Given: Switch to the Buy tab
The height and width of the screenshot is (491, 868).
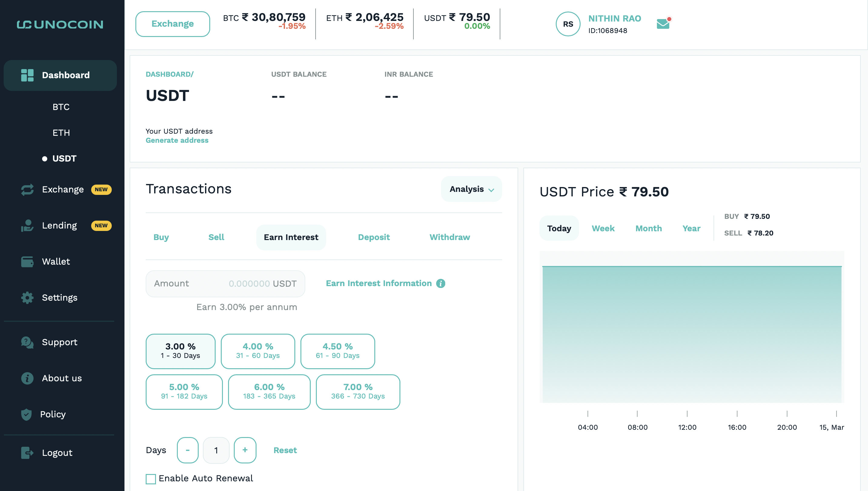Looking at the screenshot, I should click(x=161, y=237).
